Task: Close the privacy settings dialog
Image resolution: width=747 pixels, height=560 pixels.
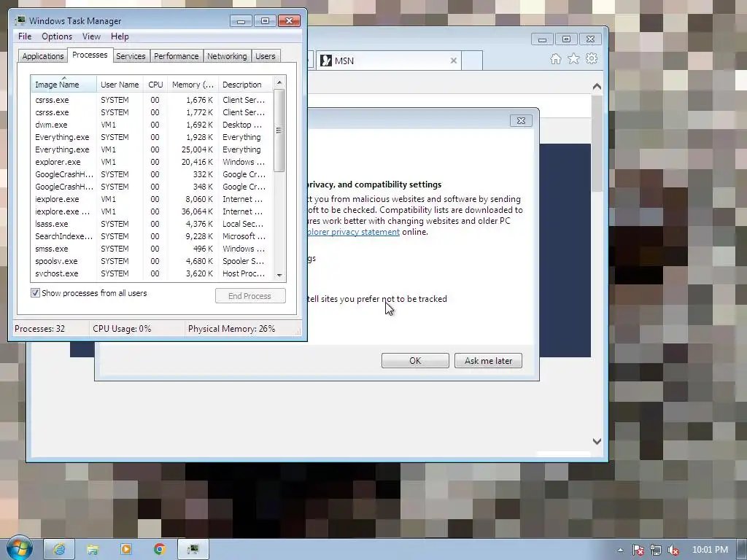Action: (x=521, y=120)
